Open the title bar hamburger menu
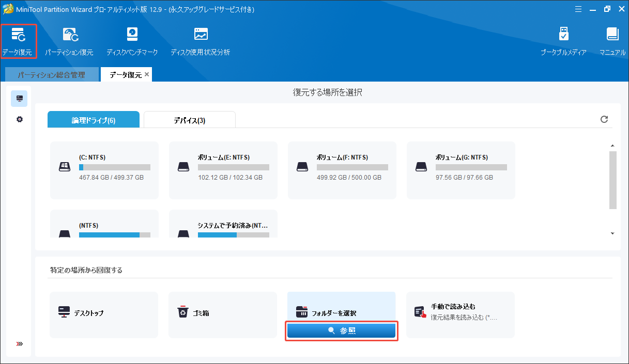The image size is (629, 364). coord(578,9)
